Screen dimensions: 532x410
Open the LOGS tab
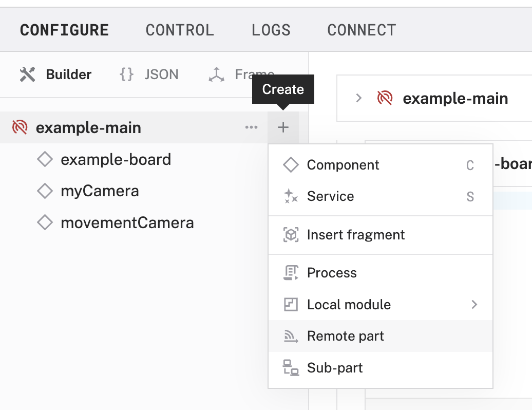[271, 30]
